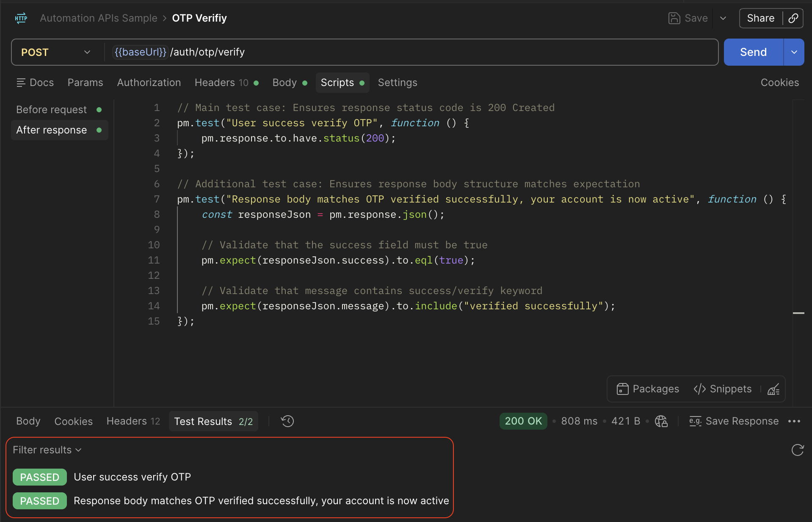Click the {{baseUrl}} variable in URL
The width and height of the screenshot is (812, 522).
pos(141,52)
